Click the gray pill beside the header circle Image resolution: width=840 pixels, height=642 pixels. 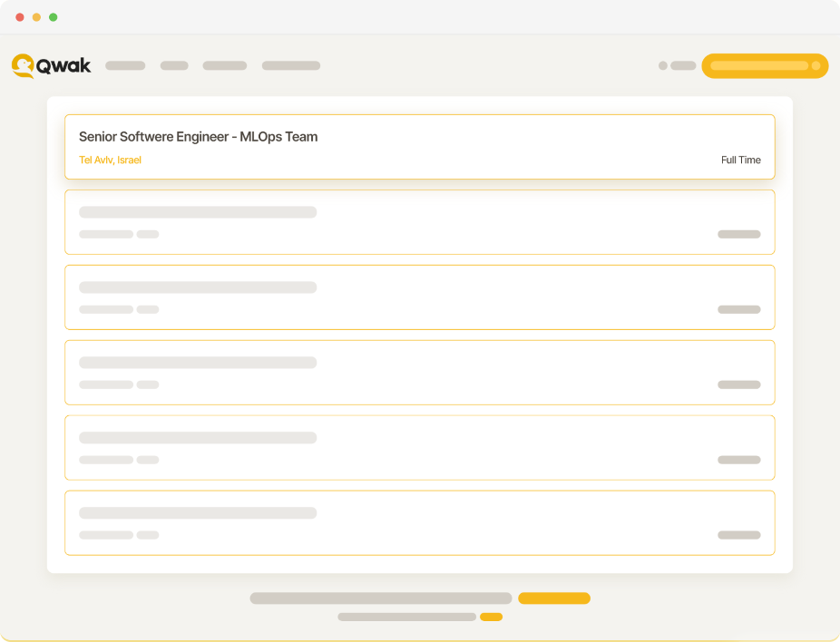click(683, 65)
